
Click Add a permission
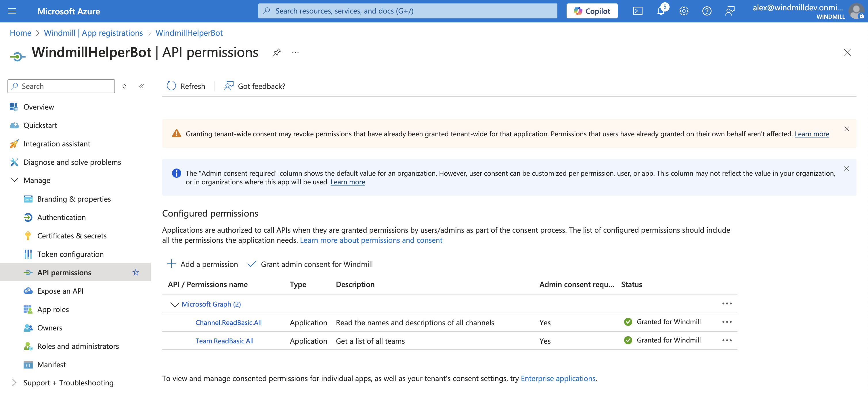(x=202, y=264)
